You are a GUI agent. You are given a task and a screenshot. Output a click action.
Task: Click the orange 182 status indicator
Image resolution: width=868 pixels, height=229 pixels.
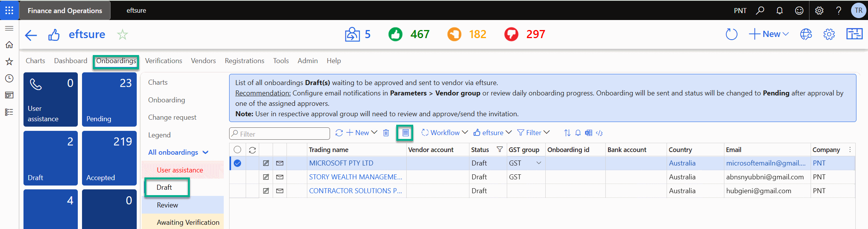pyautogui.click(x=467, y=34)
